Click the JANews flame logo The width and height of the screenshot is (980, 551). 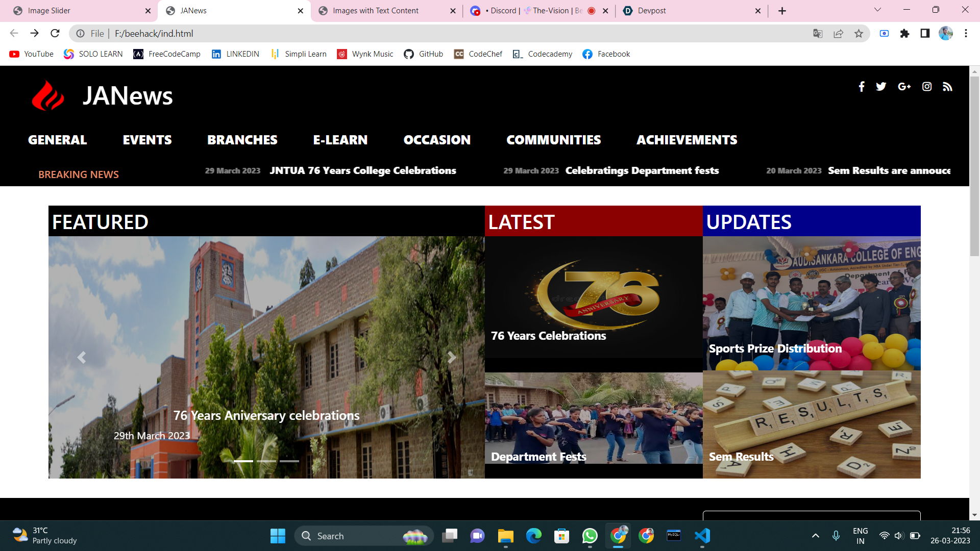click(x=48, y=96)
